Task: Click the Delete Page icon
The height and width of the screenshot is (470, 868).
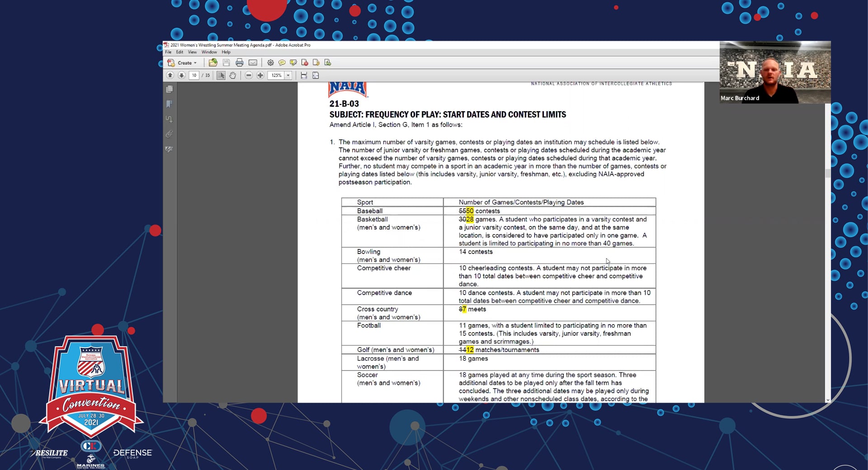Action: coord(305,63)
